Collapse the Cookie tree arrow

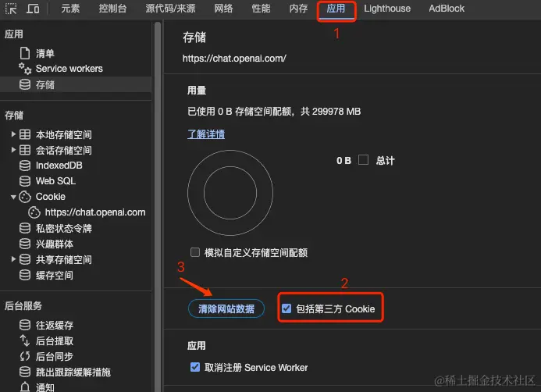(13, 197)
